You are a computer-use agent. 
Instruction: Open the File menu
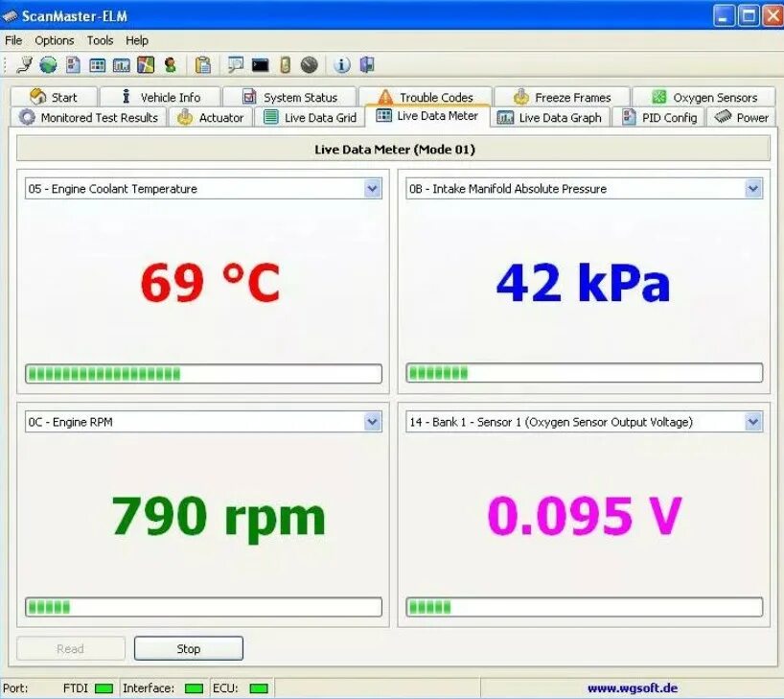[13, 40]
